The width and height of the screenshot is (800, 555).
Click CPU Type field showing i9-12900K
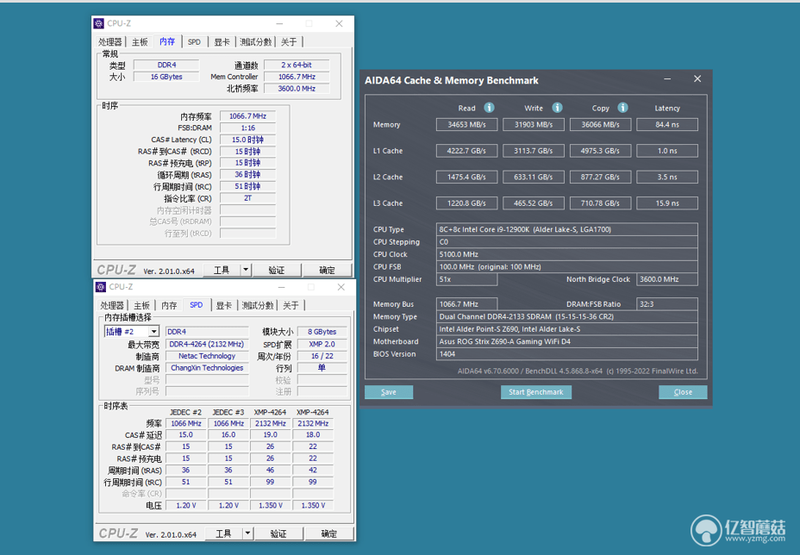click(567, 229)
